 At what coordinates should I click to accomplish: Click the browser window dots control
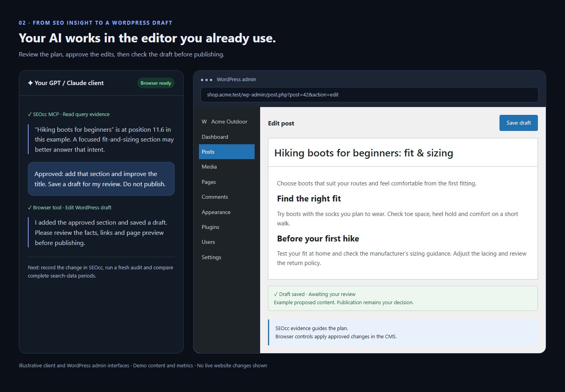206,80
